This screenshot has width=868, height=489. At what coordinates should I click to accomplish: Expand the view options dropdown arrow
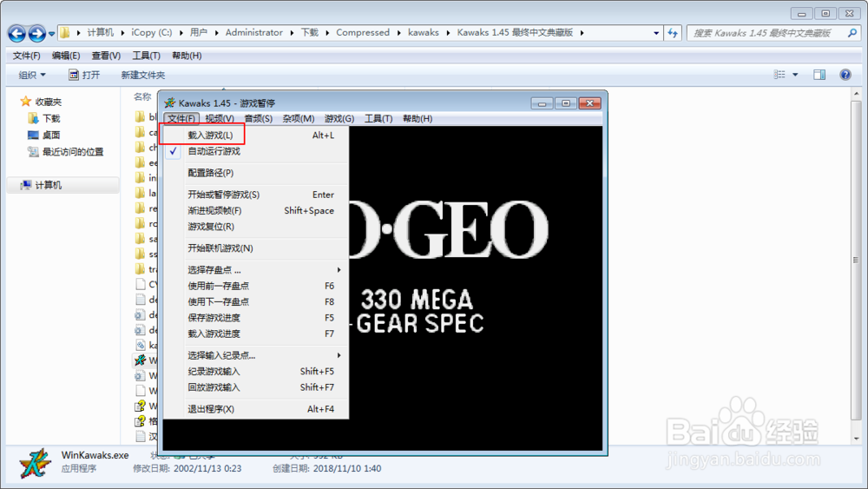pyautogui.click(x=795, y=74)
